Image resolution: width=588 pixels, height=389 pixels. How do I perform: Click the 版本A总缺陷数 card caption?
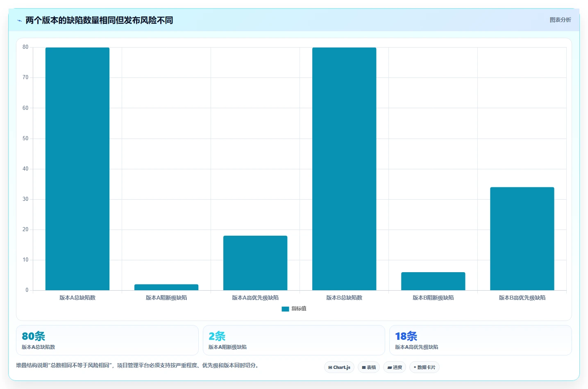tap(39, 347)
